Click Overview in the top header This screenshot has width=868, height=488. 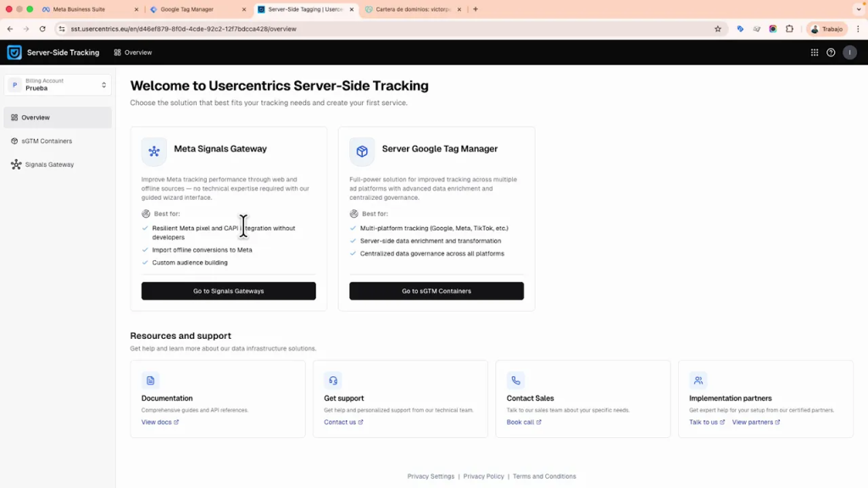tap(133, 53)
